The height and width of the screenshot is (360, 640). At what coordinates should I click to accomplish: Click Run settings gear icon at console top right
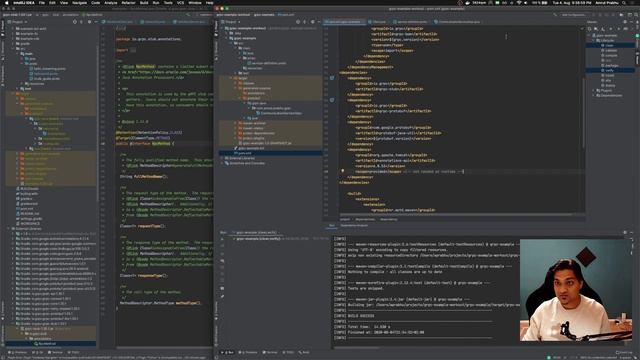click(x=625, y=232)
